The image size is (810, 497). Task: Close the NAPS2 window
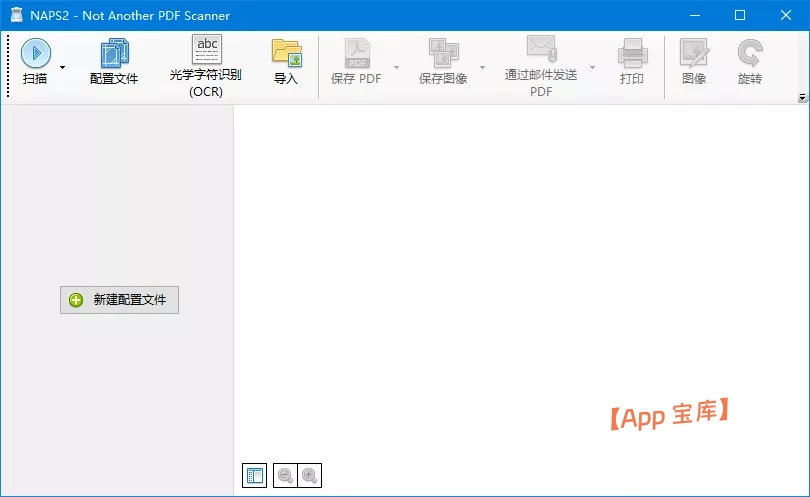click(x=786, y=15)
